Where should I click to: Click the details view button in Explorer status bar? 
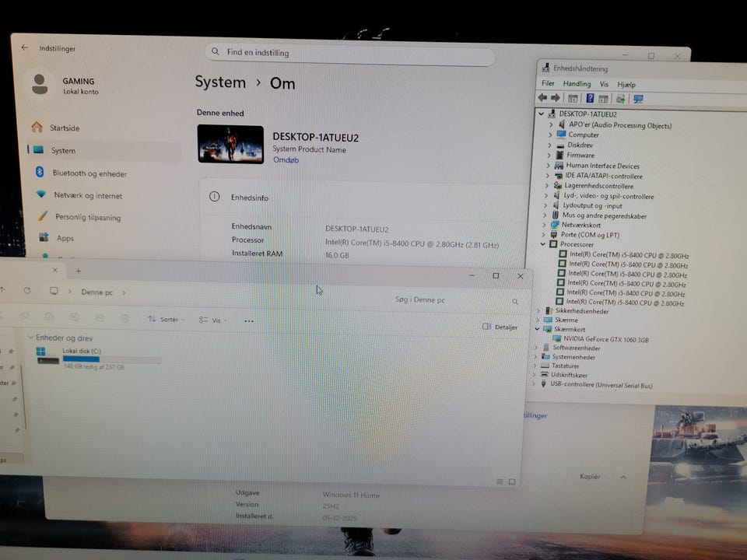pos(500,482)
